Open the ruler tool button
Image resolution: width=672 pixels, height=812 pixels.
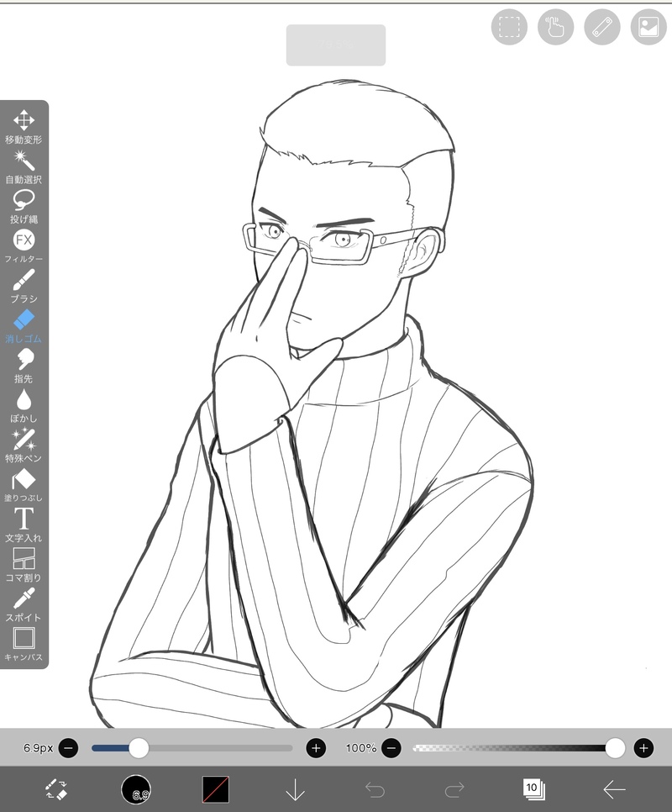(602, 26)
